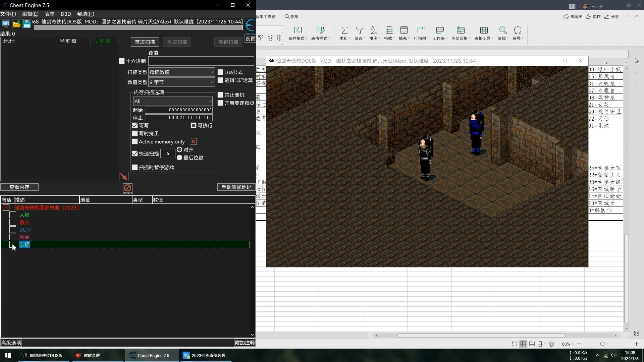The image size is (644, 362).
Task: Click the red X beside Active memory only
Action: click(193, 142)
